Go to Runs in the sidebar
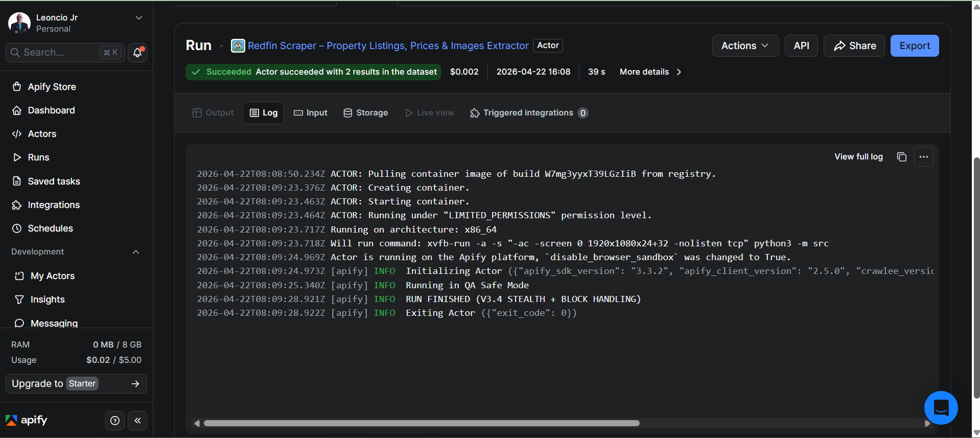 (x=38, y=157)
